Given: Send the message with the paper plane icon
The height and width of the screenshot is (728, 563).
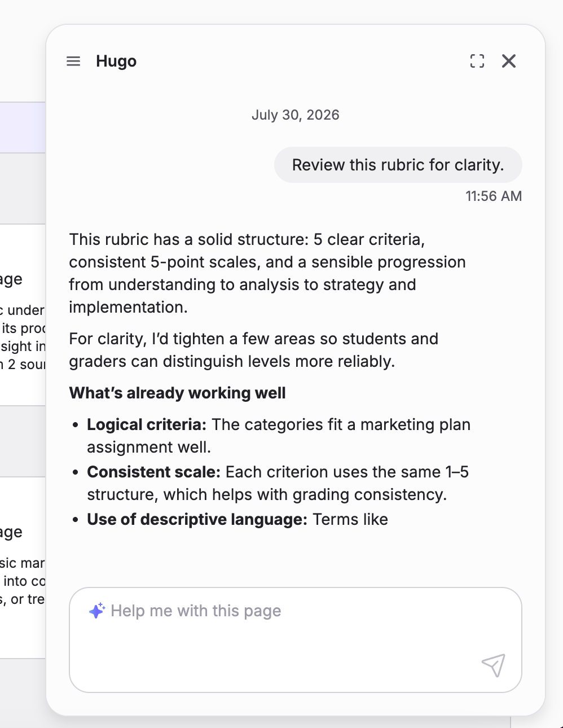Looking at the screenshot, I should (494, 665).
